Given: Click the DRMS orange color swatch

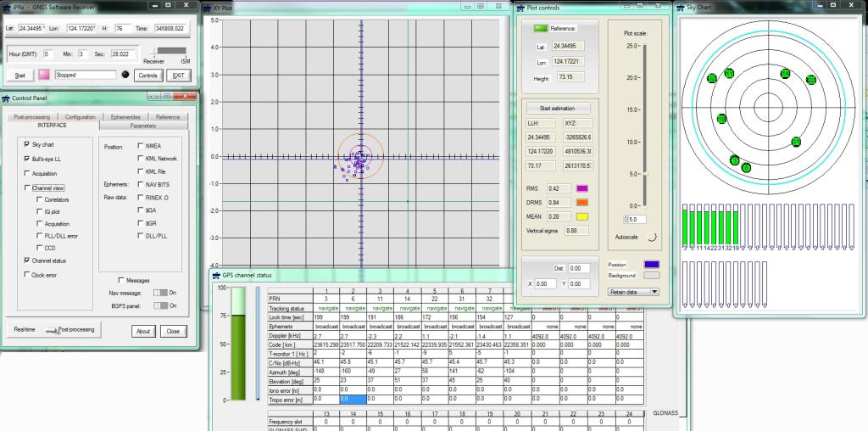Looking at the screenshot, I should tap(582, 203).
